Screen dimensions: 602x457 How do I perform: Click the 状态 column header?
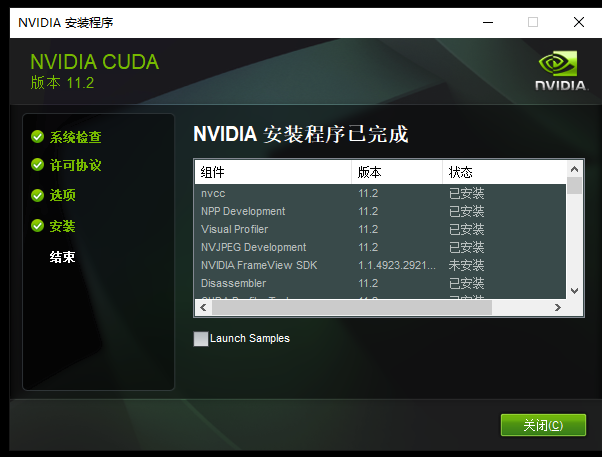point(502,172)
